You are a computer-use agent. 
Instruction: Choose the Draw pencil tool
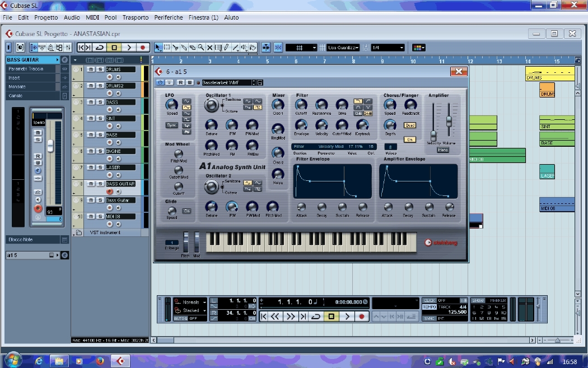point(227,48)
